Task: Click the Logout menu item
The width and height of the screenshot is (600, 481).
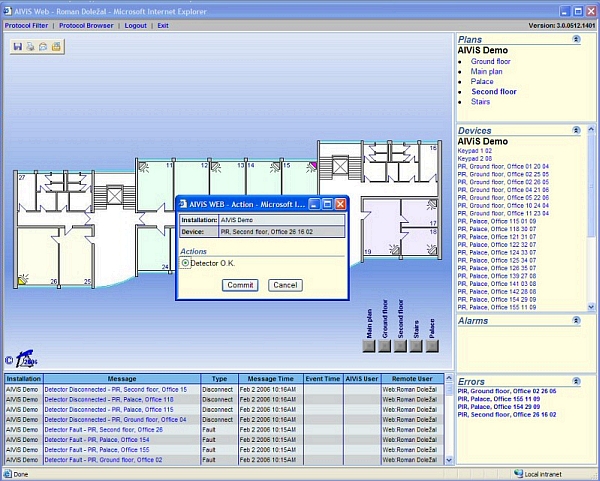Action: point(135,26)
